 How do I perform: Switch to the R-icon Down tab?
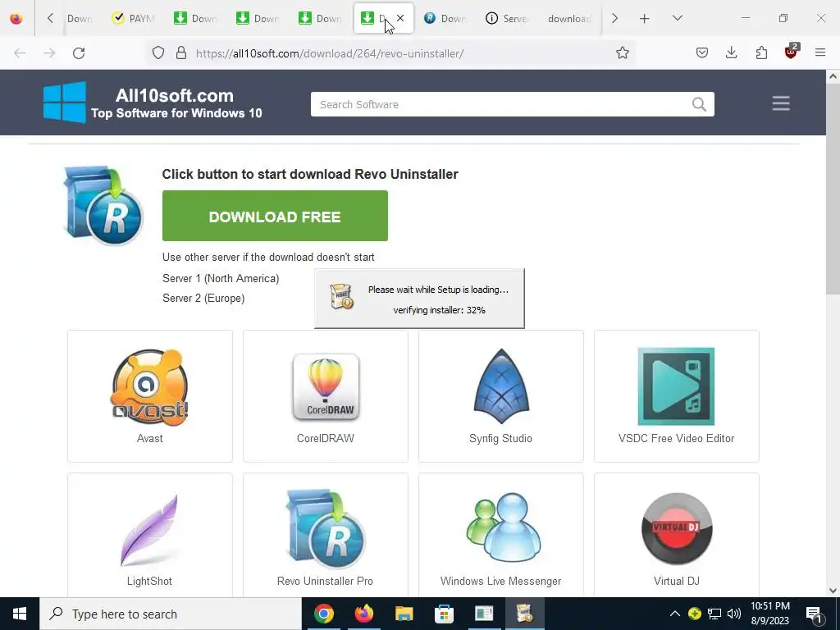[445, 18]
